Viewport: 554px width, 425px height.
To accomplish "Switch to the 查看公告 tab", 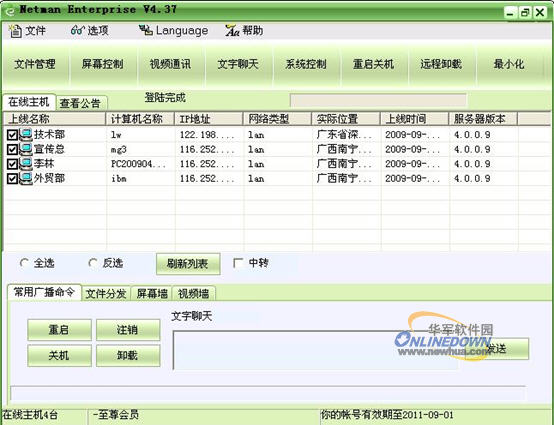I will click(x=81, y=104).
